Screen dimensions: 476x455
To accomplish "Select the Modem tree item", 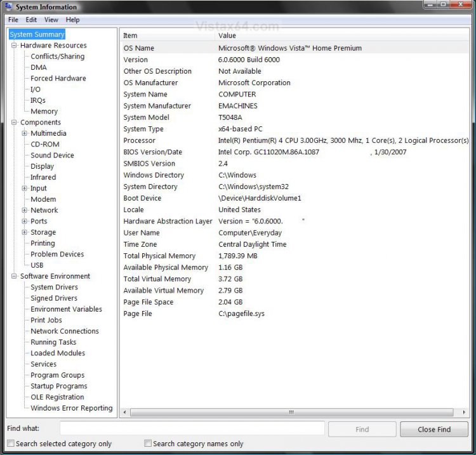I will (43, 199).
